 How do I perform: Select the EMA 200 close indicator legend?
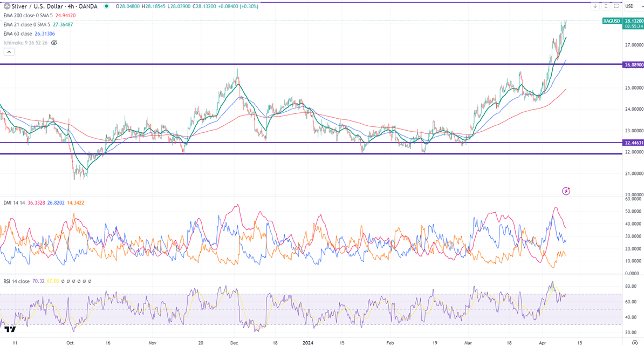click(x=28, y=16)
